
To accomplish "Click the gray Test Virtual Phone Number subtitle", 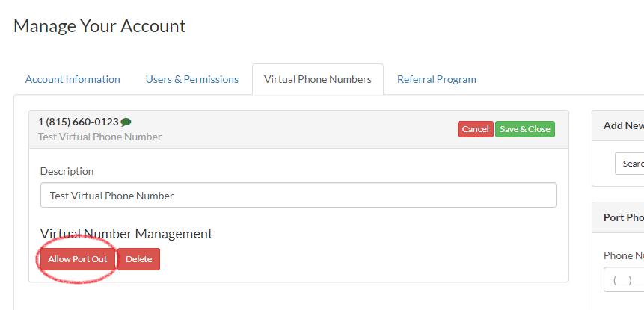I will [99, 137].
